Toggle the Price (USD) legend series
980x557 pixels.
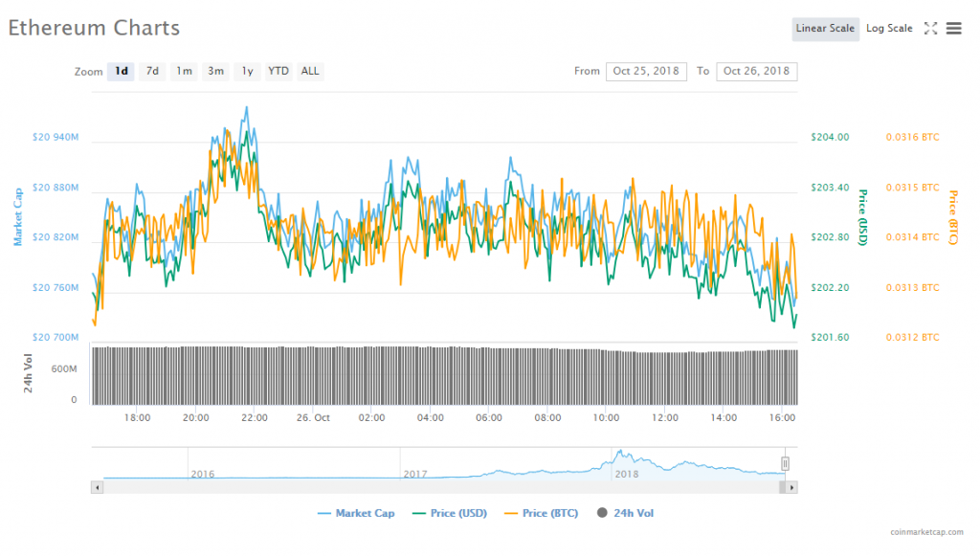point(448,513)
